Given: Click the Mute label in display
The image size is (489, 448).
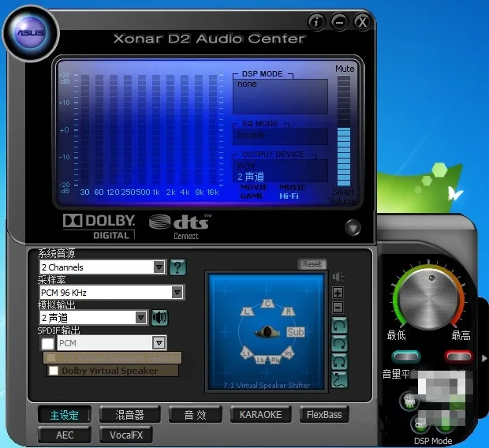Looking at the screenshot, I should (345, 69).
